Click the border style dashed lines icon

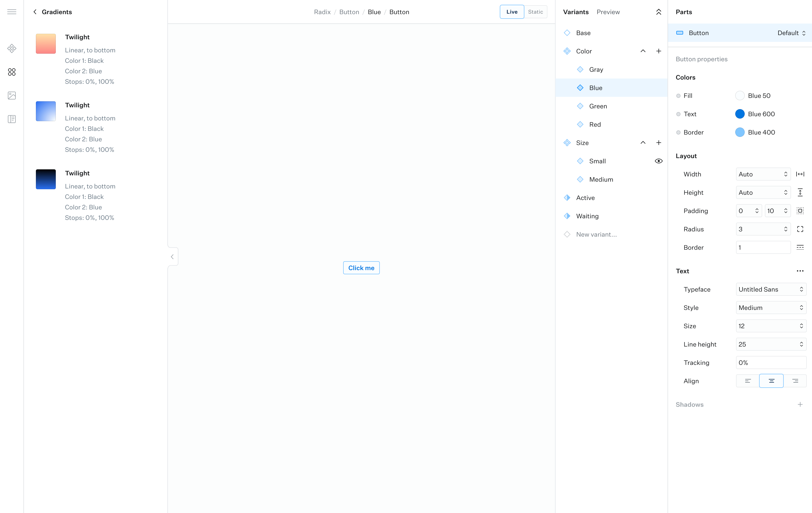(x=800, y=247)
